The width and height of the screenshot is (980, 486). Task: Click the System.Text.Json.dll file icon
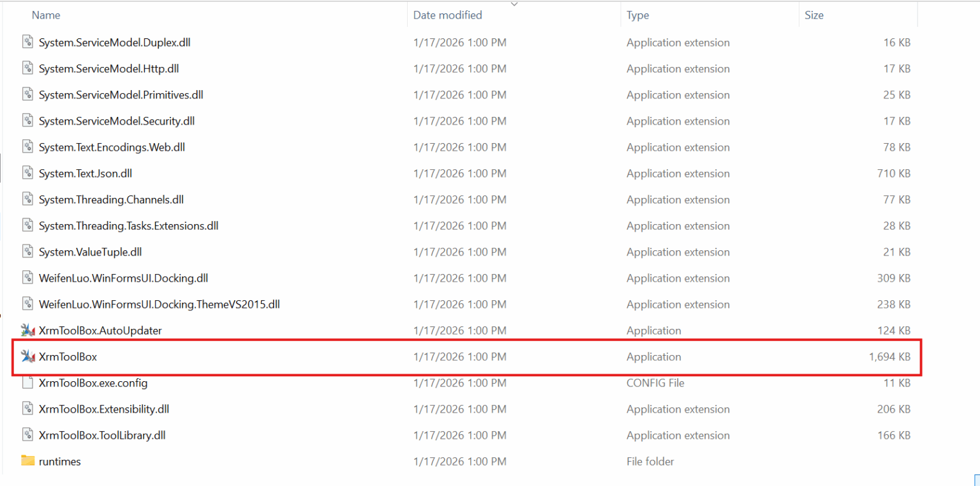(x=27, y=173)
